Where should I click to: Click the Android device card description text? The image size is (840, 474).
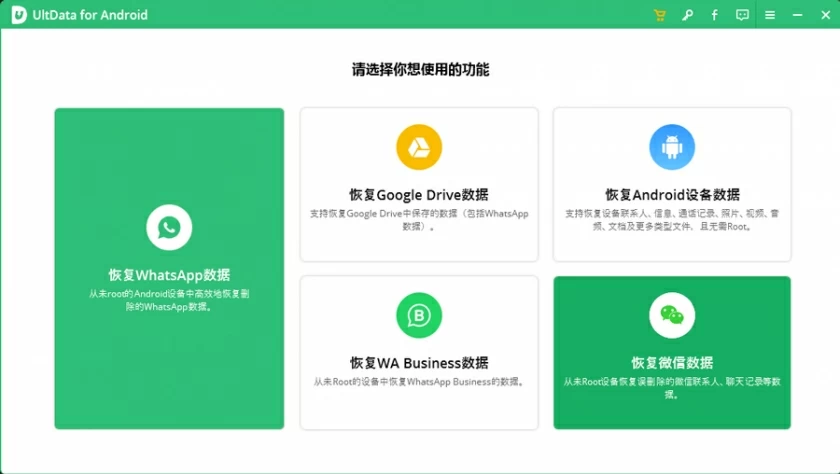672,220
